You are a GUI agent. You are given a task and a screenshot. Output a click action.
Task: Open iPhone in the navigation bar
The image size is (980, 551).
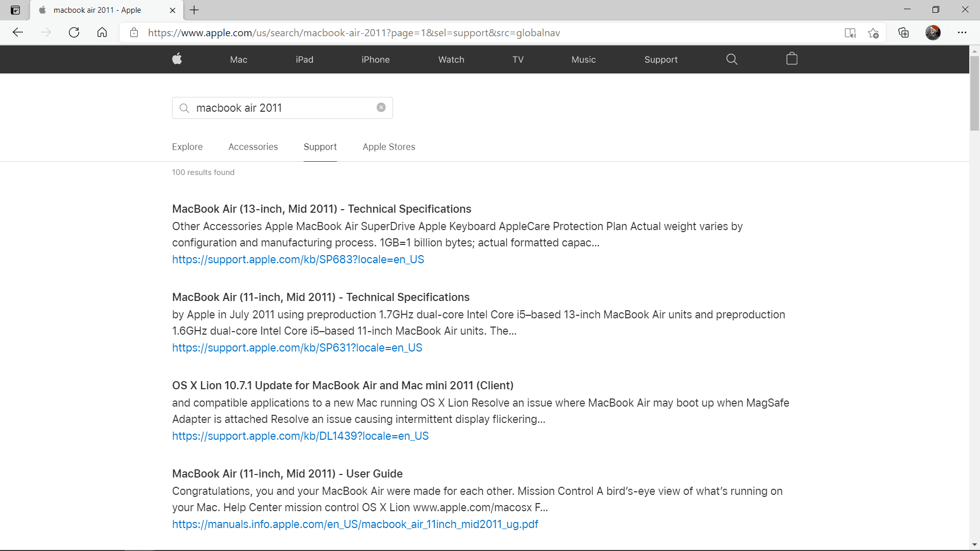(376, 60)
